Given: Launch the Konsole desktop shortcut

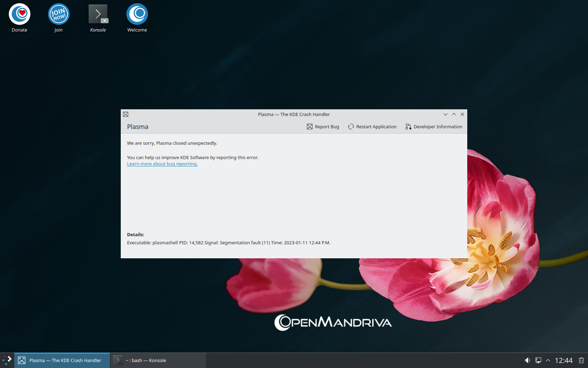Looking at the screenshot, I should 98,18.
